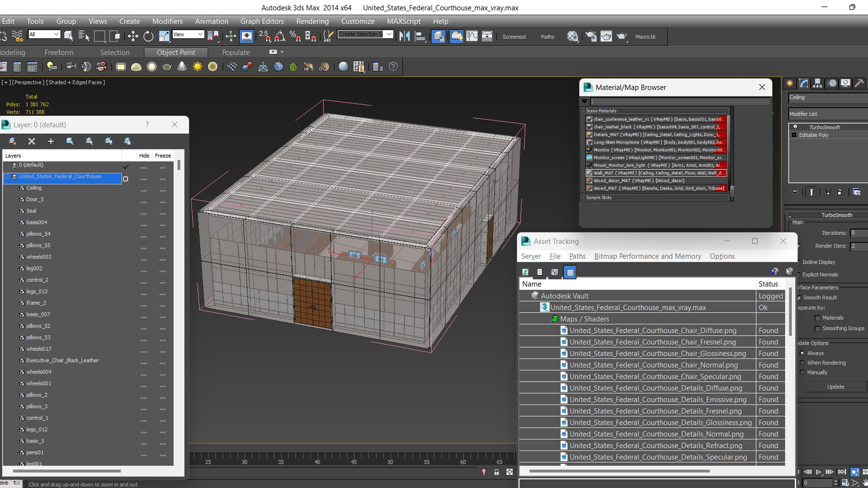868x488 pixels.
Task: Open Bitmap Performance and Memory menu
Action: [x=647, y=256]
